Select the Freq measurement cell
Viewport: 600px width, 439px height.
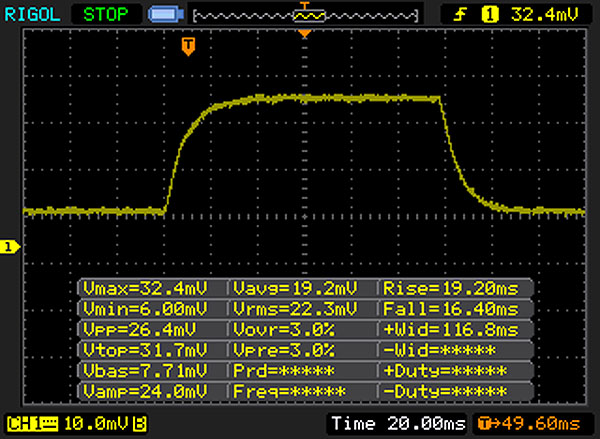click(302, 392)
